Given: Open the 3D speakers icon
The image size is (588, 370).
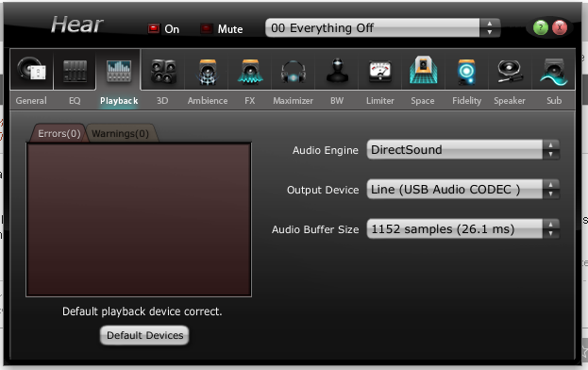Looking at the screenshot, I should 163,71.
